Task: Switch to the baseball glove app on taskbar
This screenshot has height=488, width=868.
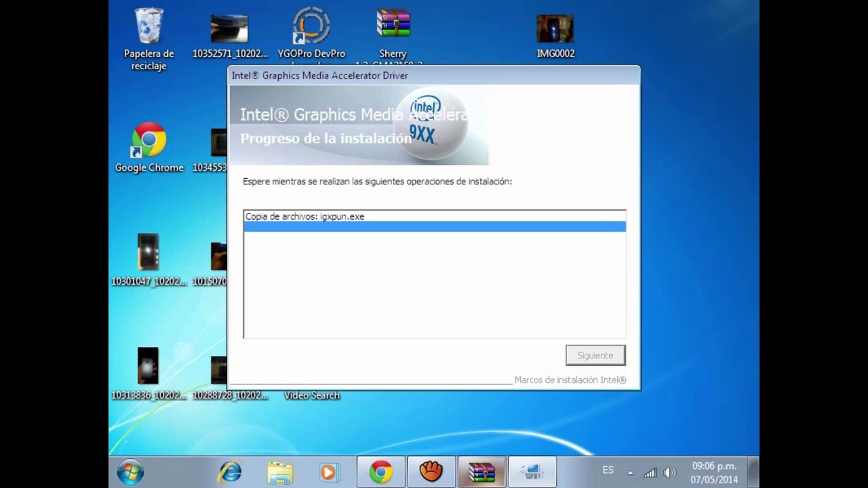Action: pos(431,472)
